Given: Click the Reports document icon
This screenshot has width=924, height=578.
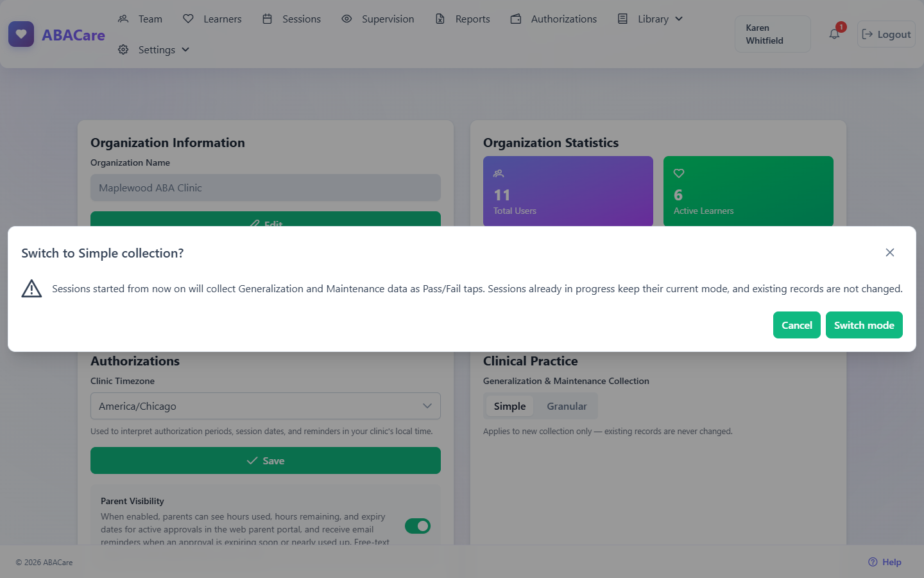Looking at the screenshot, I should pyautogui.click(x=440, y=19).
